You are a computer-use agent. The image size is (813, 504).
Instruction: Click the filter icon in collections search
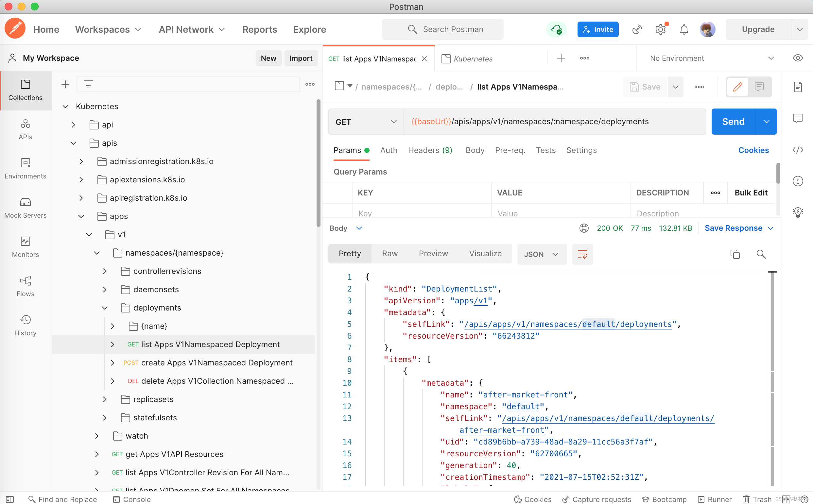pyautogui.click(x=88, y=84)
